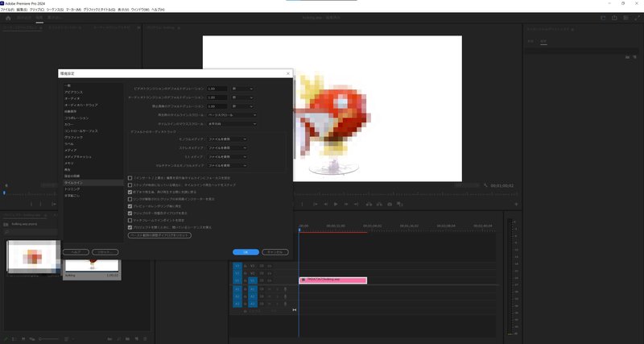Click the A1 voice-over microphone icon
This screenshot has height=344, width=644.
click(x=286, y=289)
